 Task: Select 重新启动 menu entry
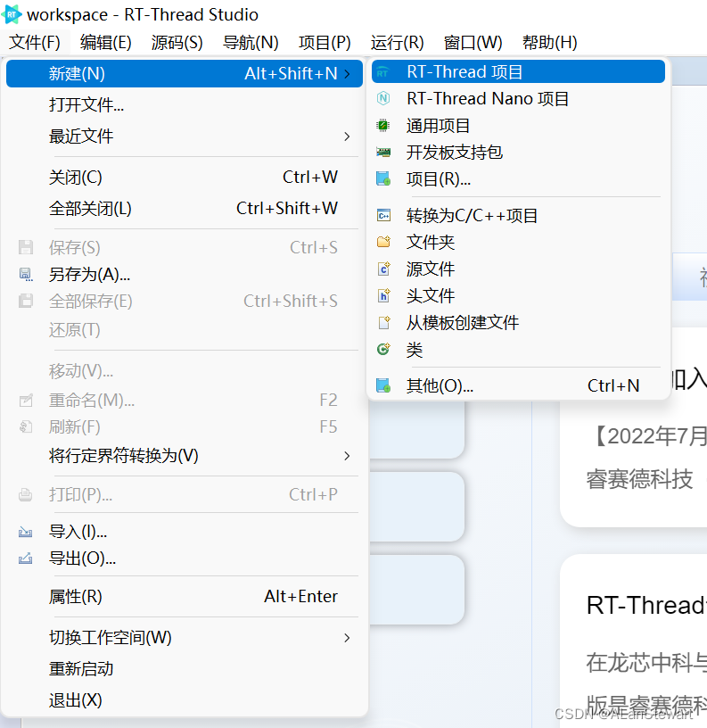click(x=185, y=669)
